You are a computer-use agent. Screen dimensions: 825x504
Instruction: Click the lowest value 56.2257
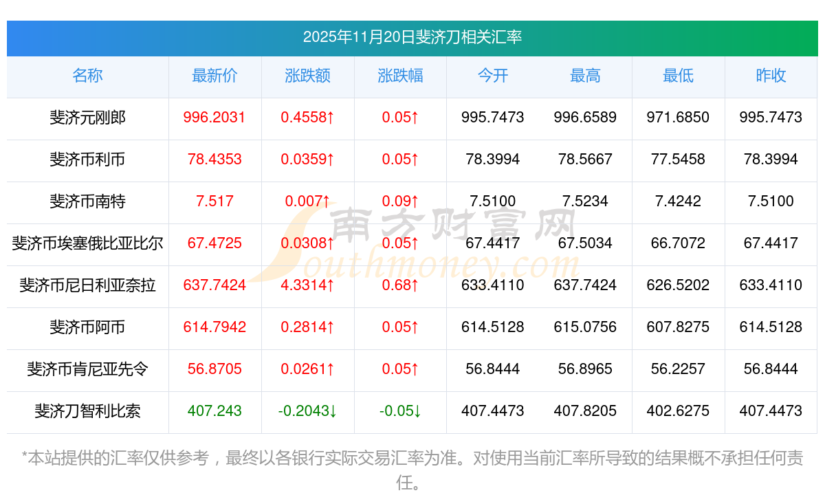678,369
